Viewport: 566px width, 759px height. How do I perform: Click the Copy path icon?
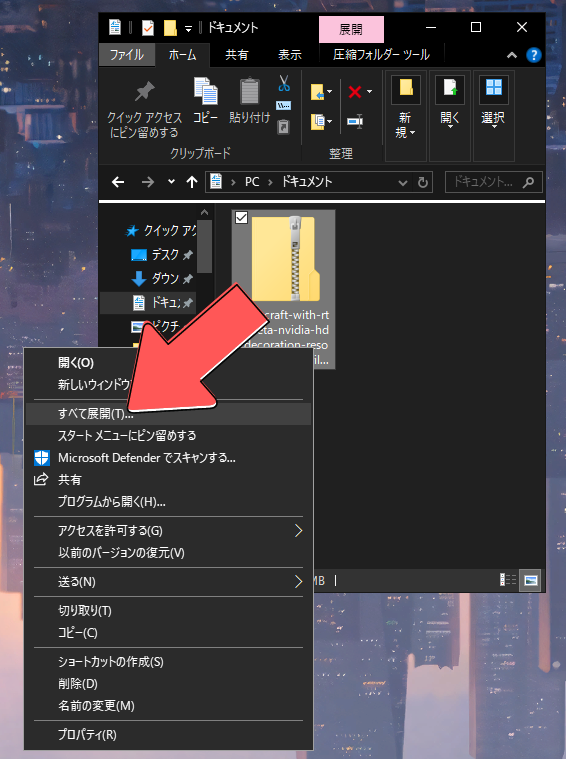(284, 105)
